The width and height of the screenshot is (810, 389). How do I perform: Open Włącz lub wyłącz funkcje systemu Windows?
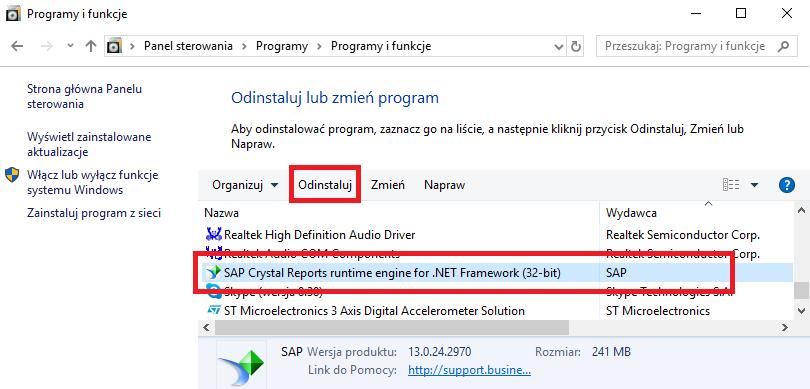[x=92, y=182]
